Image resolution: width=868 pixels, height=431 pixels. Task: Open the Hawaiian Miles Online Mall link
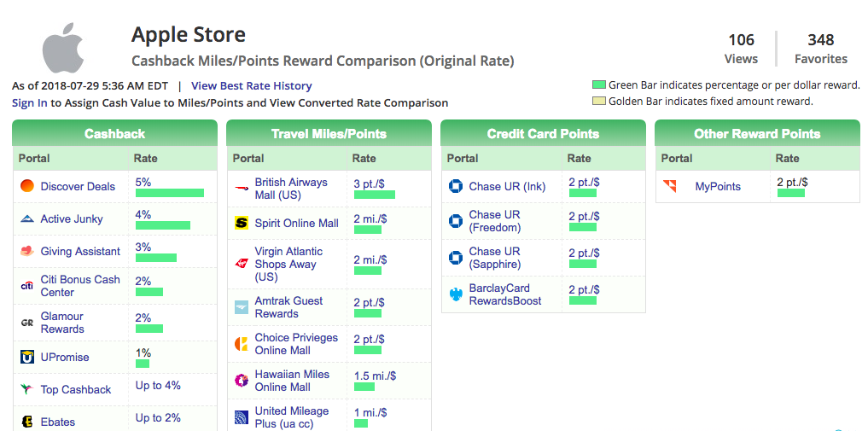292,381
